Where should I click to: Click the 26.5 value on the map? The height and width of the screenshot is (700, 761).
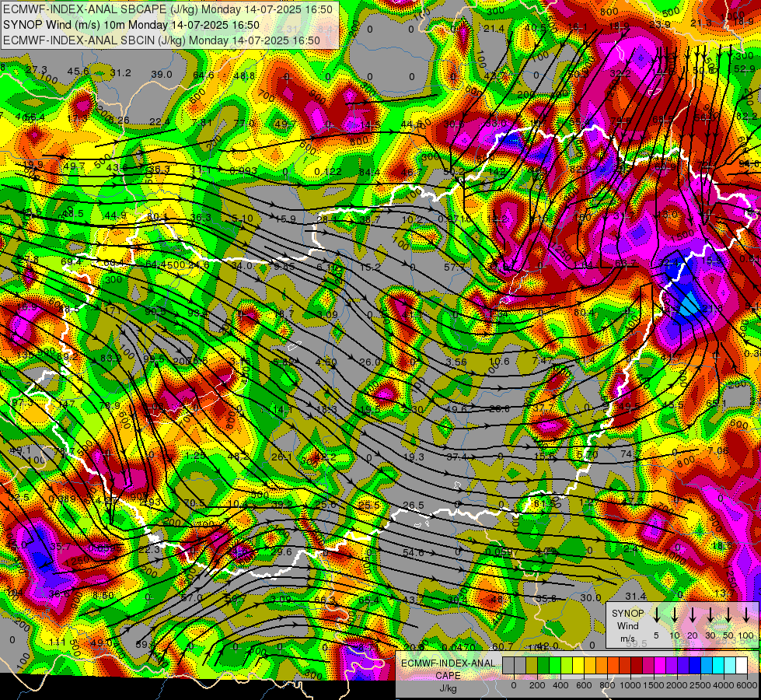414,506
